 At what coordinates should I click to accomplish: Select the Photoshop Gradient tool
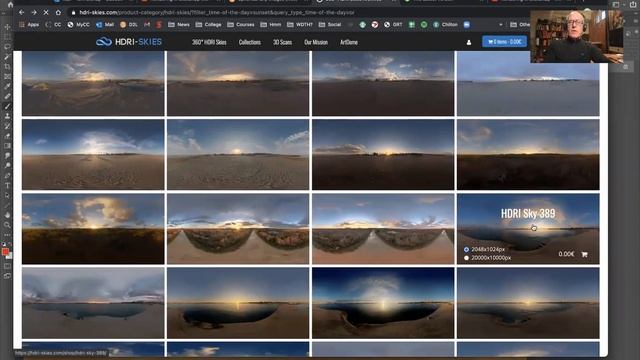(7, 146)
